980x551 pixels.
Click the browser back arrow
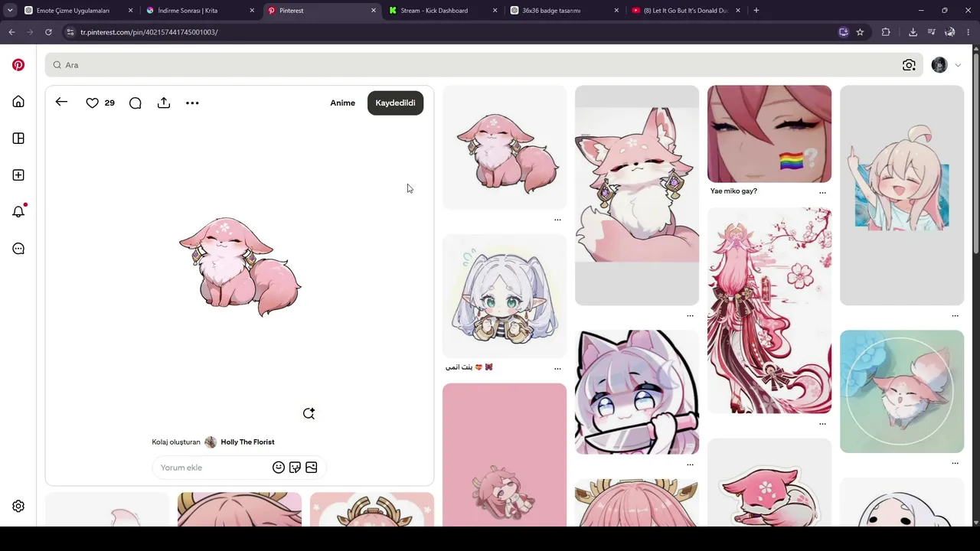tap(11, 32)
